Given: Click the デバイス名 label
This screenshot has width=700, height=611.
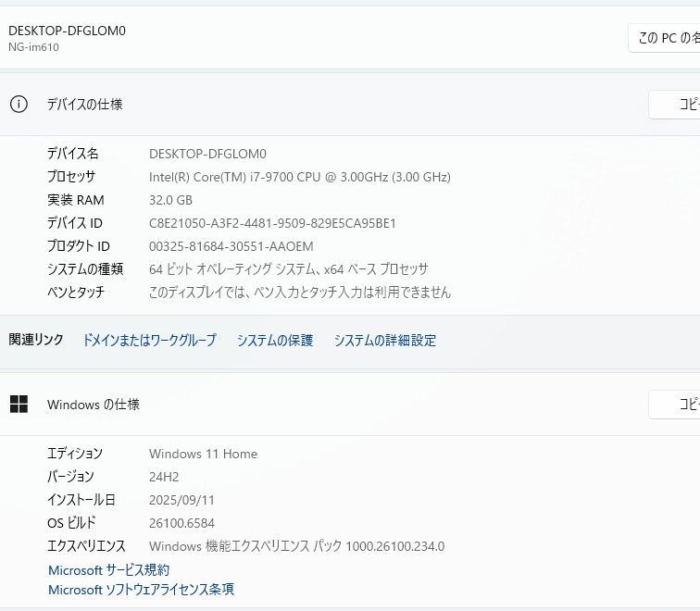Looking at the screenshot, I should [x=73, y=154].
